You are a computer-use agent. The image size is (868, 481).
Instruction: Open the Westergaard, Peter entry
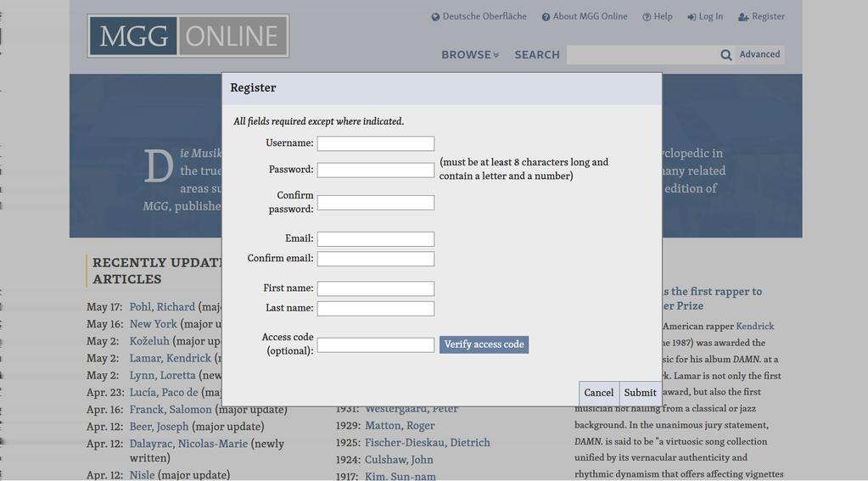412,410
